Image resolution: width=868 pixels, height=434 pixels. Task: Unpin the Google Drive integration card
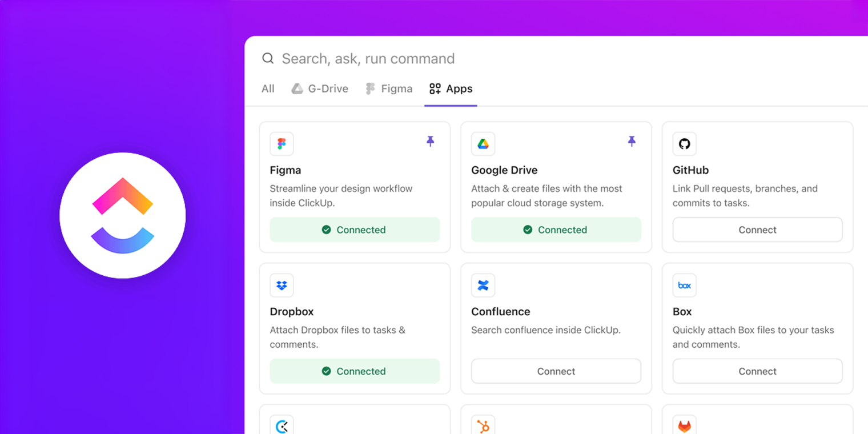coord(632,140)
